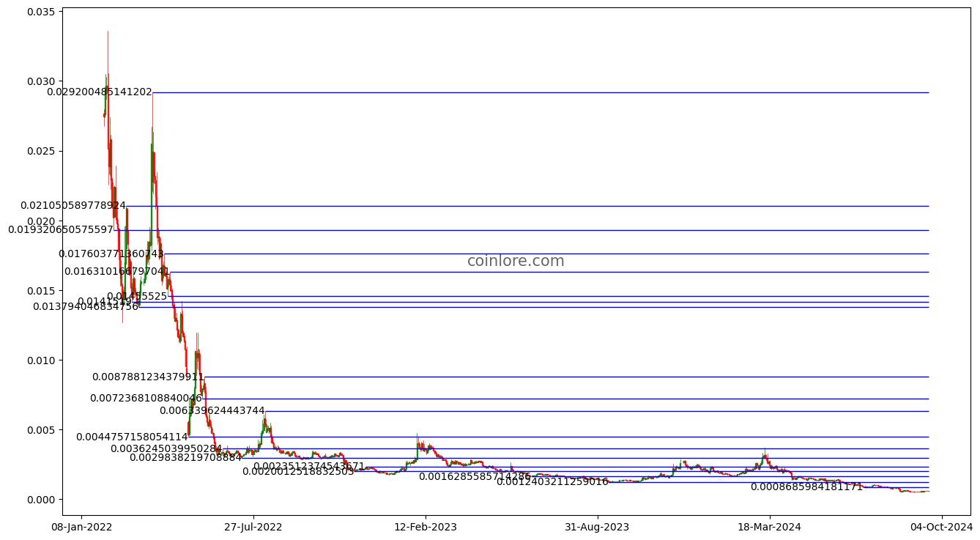
Task: Select the 0.016310166797041 price level label
Action: 117,272
